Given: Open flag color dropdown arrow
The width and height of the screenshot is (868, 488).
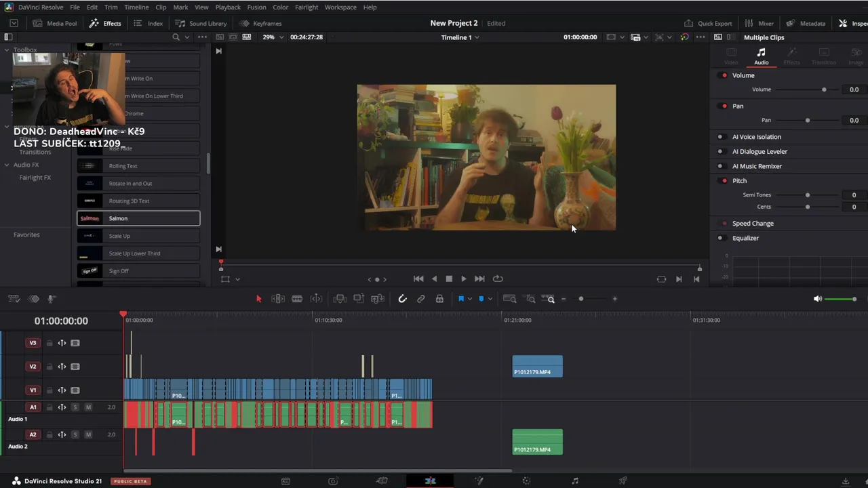Looking at the screenshot, I should coord(469,299).
